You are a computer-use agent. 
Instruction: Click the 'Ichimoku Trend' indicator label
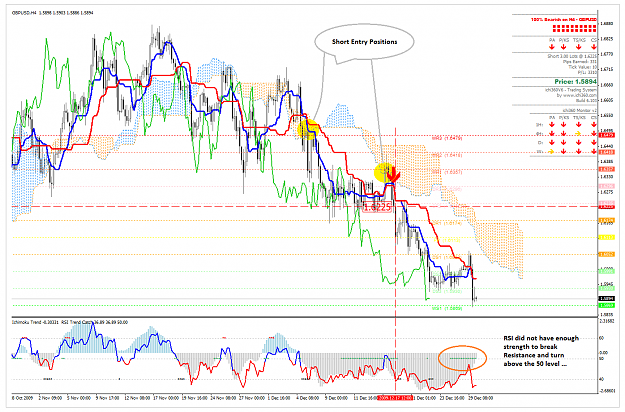(x=26, y=322)
